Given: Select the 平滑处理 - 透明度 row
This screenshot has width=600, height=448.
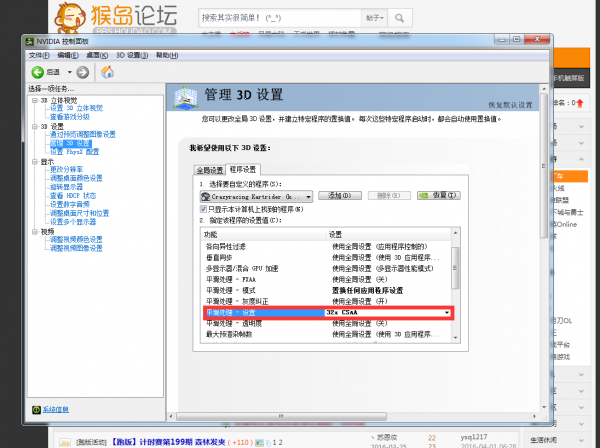Looking at the screenshot, I should [326, 324].
